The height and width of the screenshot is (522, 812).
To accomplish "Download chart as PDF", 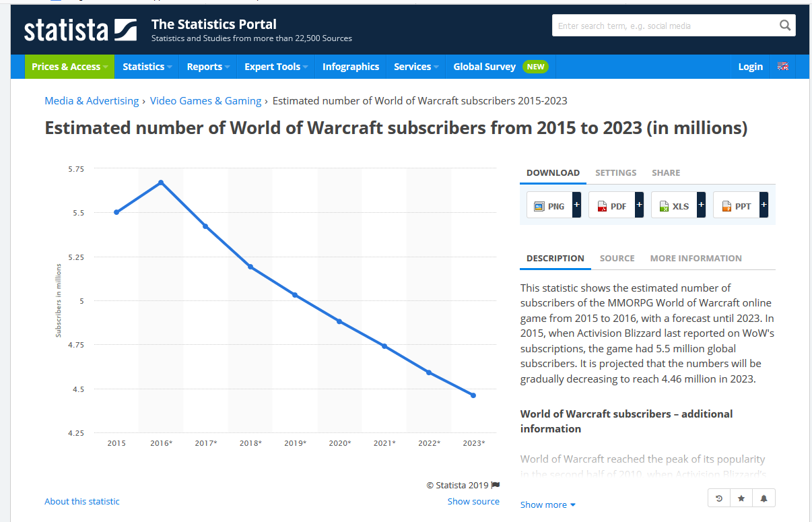I will tap(611, 205).
